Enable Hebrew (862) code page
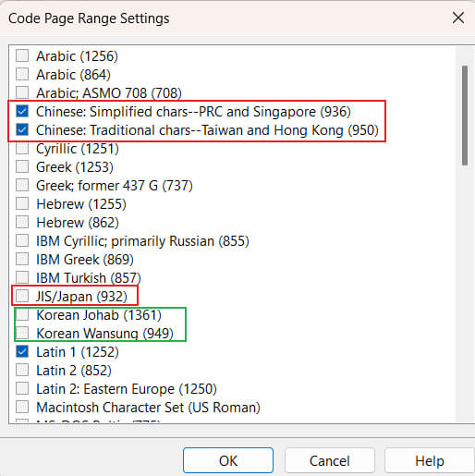The height and width of the screenshot is (476, 475). click(x=22, y=223)
